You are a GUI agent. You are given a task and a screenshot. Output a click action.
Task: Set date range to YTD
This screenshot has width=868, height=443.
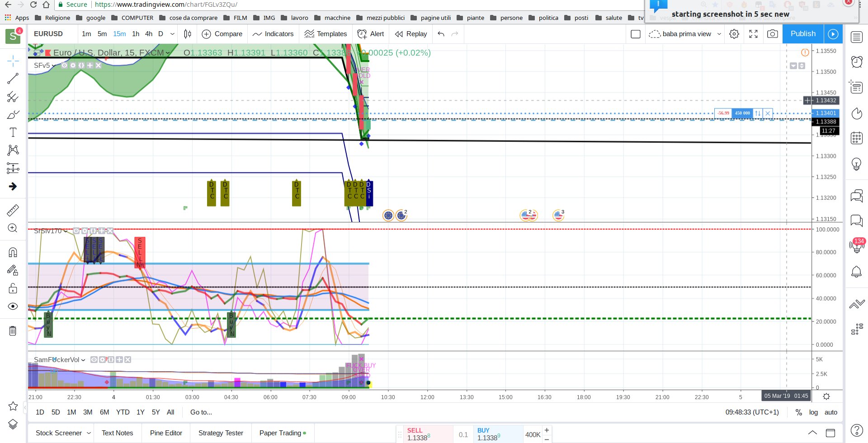[x=123, y=412]
